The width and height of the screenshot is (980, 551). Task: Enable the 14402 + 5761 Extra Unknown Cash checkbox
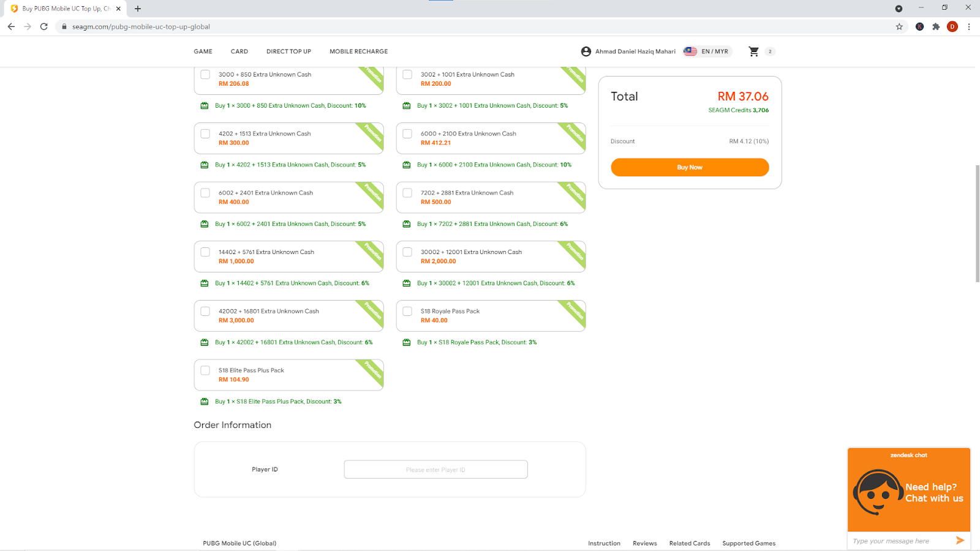pyautogui.click(x=205, y=252)
